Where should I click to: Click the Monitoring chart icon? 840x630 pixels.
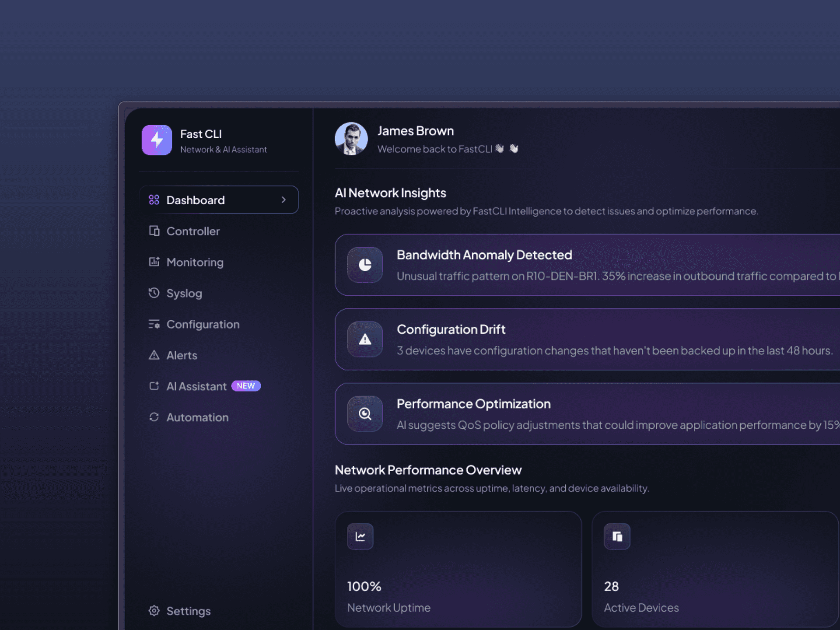pyautogui.click(x=154, y=262)
